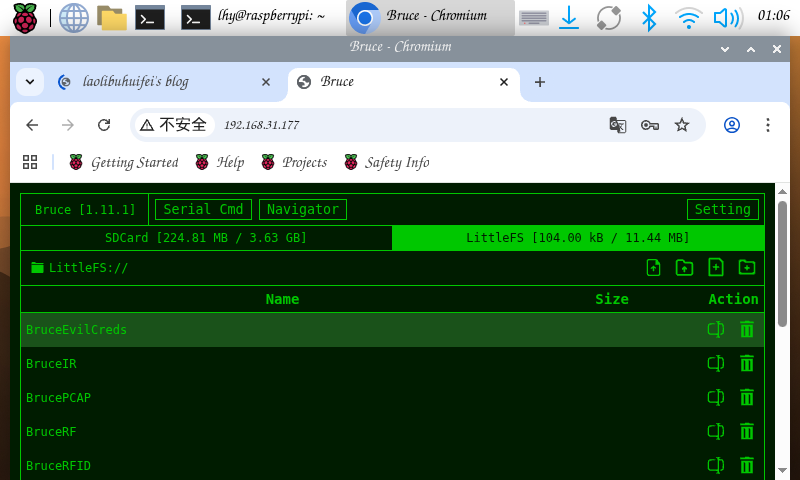The image size is (800, 480).
Task: Open the BruceRFID folder
Action: point(59,466)
